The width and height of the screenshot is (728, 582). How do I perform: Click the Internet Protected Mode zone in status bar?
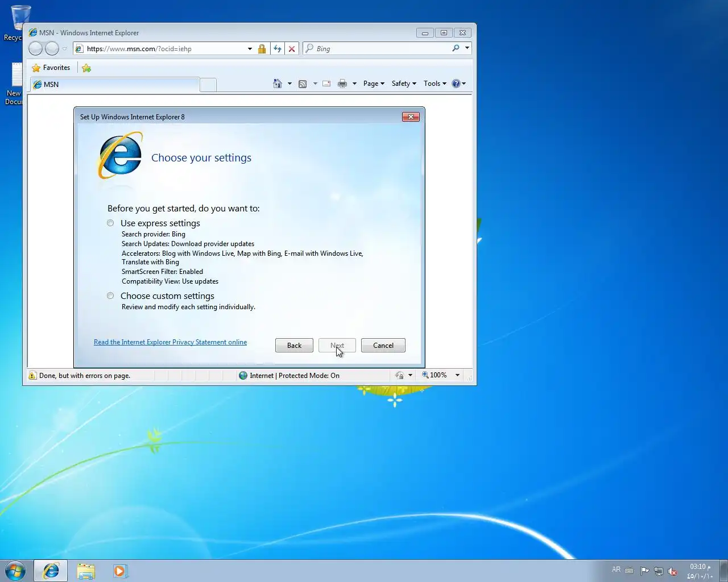click(x=290, y=376)
